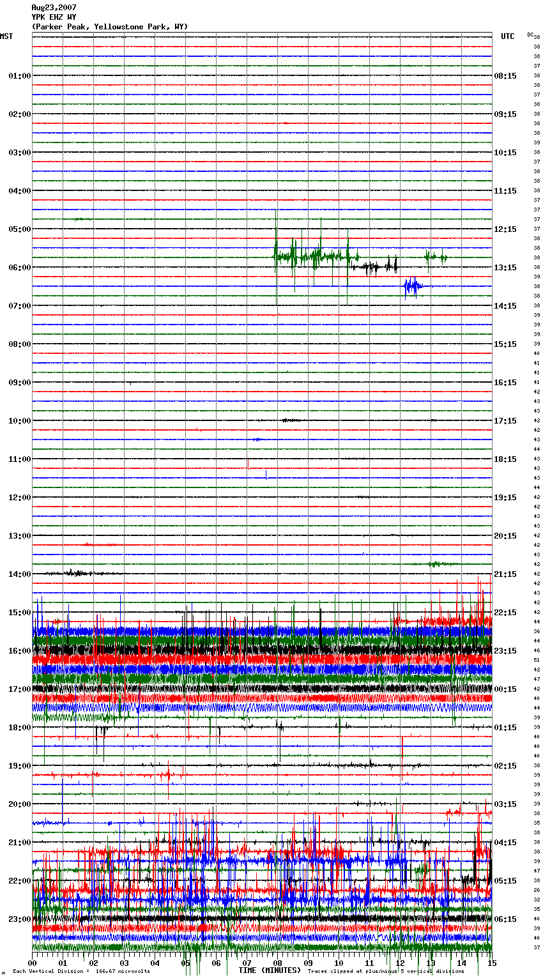The height and width of the screenshot is (980, 543).
Task: Click the '(Parker Peak, Yellowstone Park, WY)' title
Action: point(110,27)
